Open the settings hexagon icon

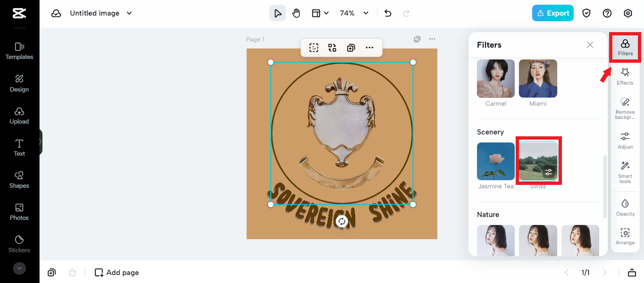[628, 13]
